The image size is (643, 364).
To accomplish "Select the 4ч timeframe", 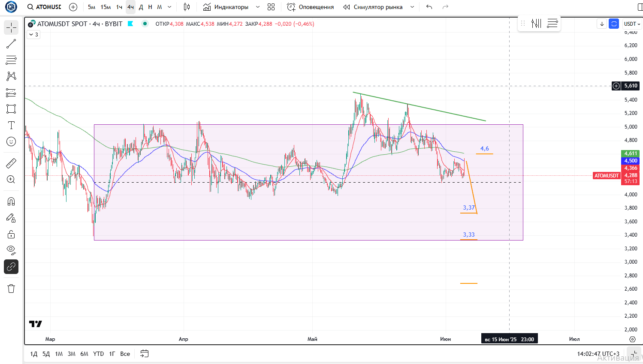I will tap(130, 7).
